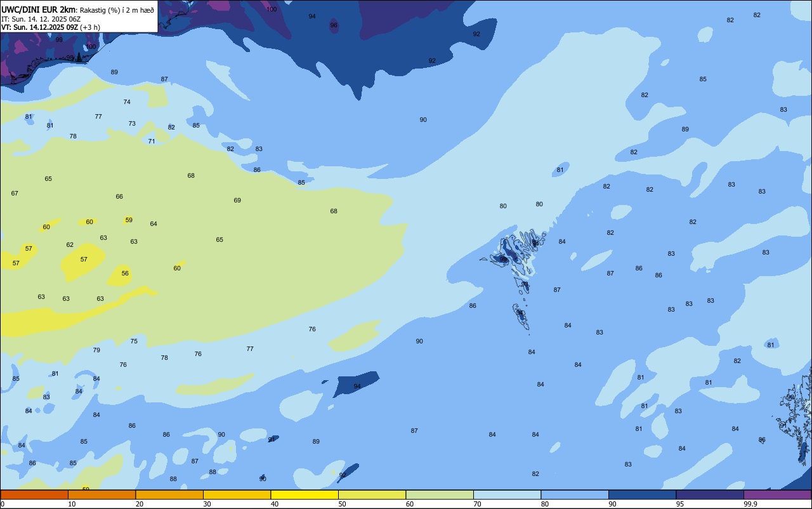Click the humidity value 96 on the map
The image size is (812, 509).
[x=334, y=25]
